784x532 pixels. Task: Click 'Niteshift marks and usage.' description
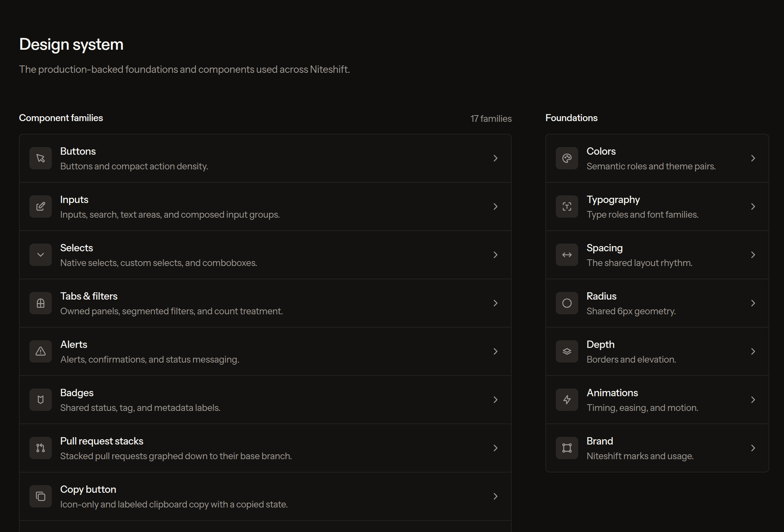(x=640, y=456)
